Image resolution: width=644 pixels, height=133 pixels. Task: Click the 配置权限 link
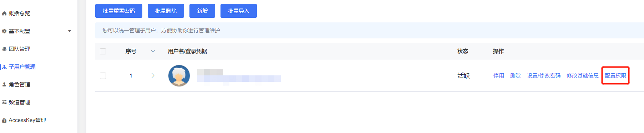pyautogui.click(x=615, y=76)
